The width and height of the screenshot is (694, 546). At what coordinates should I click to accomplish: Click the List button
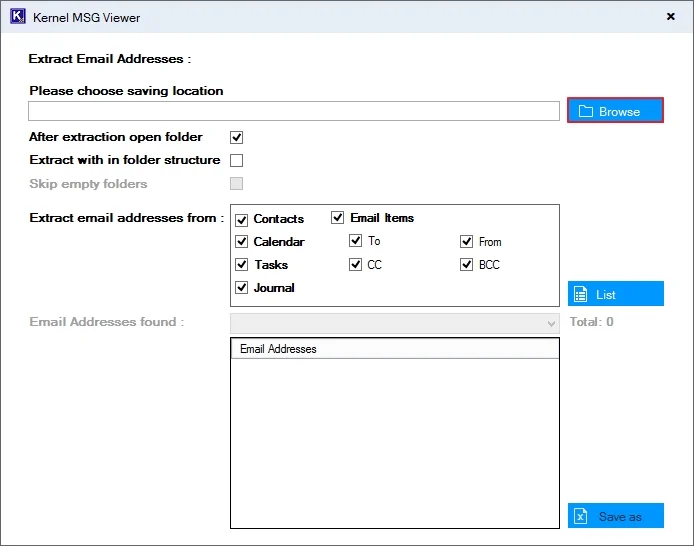(x=616, y=294)
